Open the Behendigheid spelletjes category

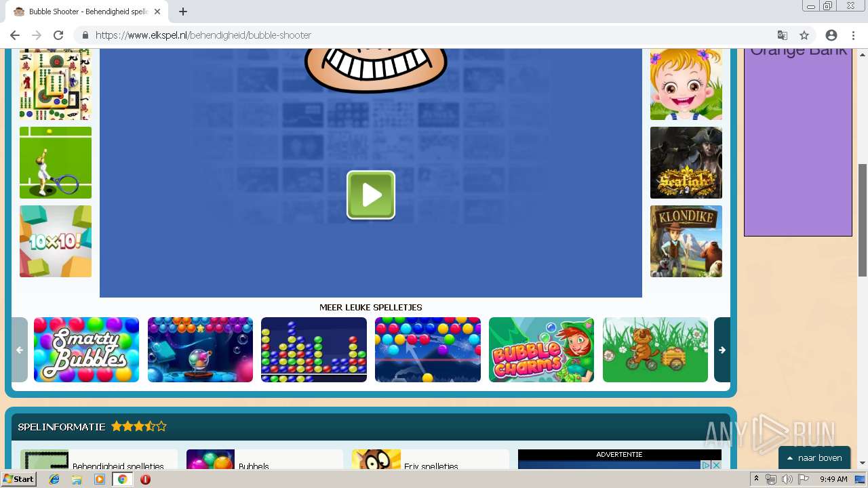click(99, 460)
